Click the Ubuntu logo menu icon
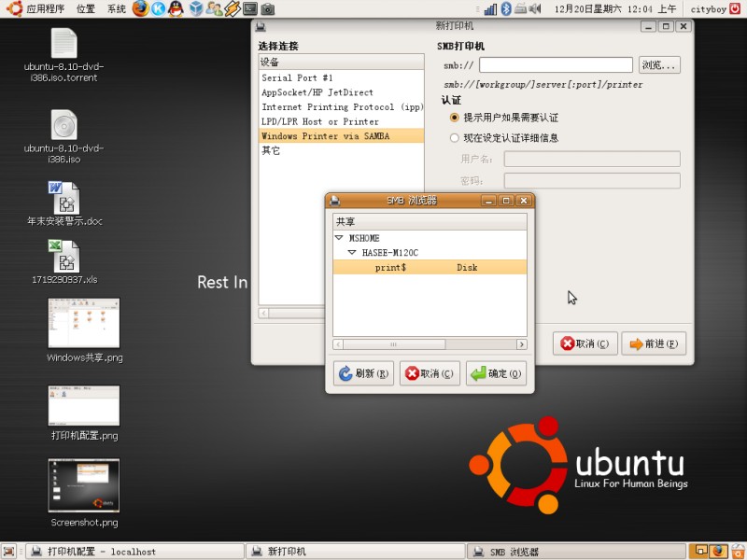The width and height of the screenshot is (747, 560). coord(14,8)
